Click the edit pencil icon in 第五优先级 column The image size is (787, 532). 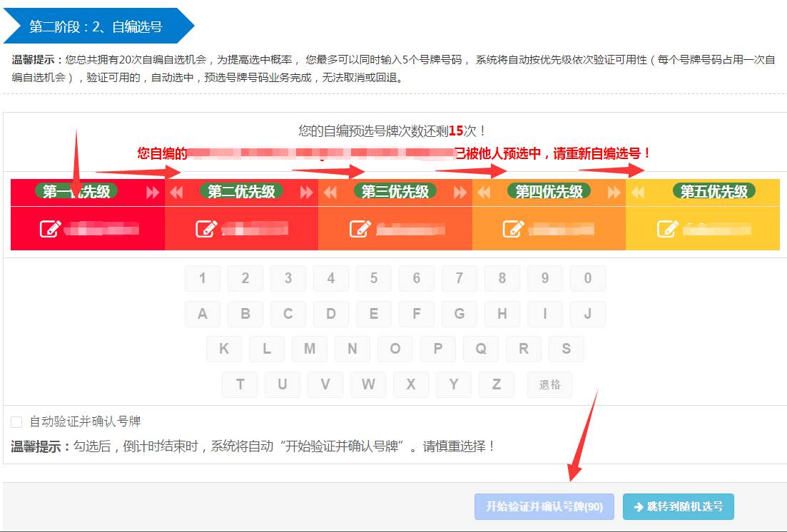(668, 229)
